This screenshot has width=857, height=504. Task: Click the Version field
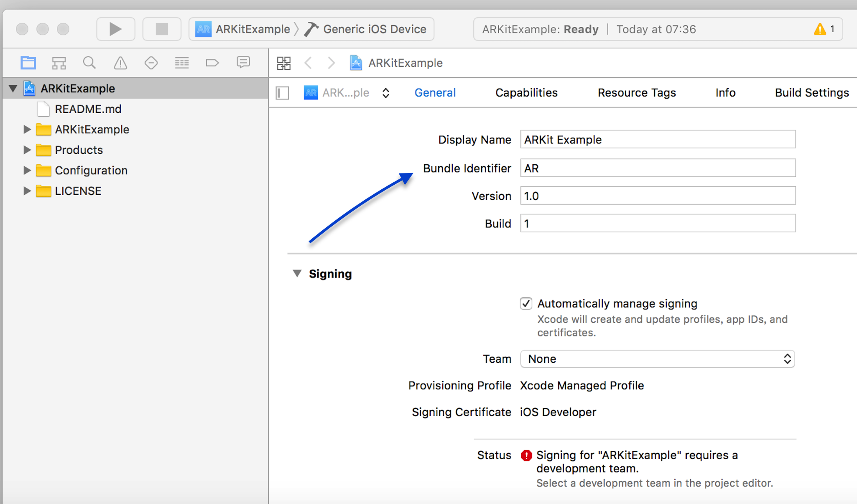pos(658,196)
